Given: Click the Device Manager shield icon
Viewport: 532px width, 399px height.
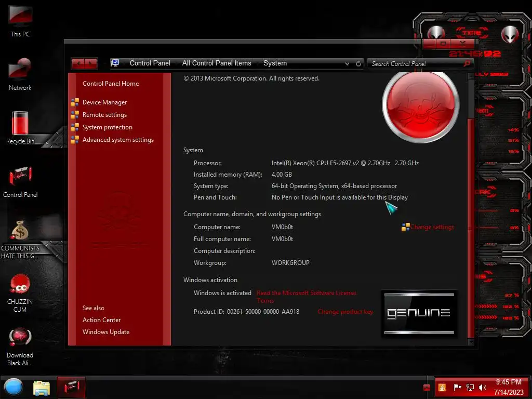Looking at the screenshot, I should (75, 102).
